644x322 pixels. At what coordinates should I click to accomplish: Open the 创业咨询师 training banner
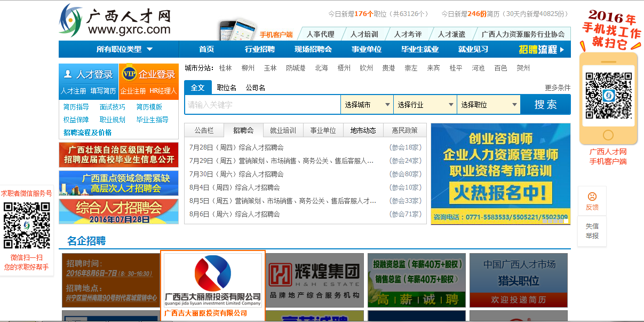[500, 174]
